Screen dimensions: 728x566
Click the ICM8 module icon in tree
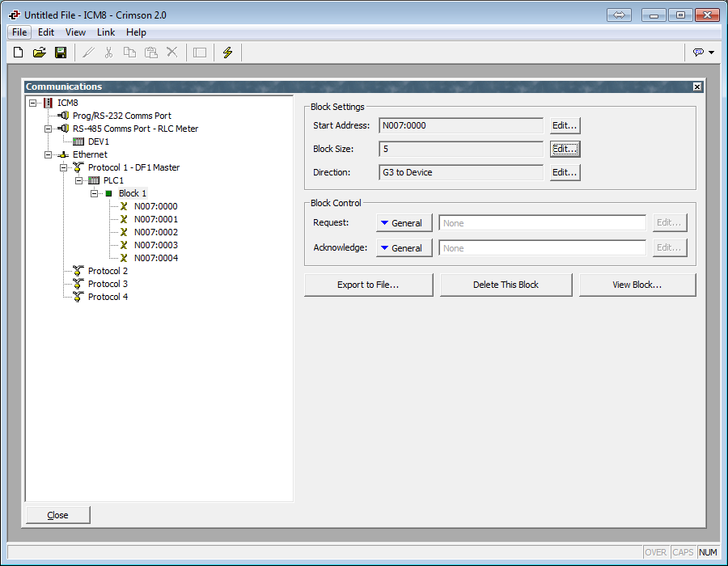tap(48, 103)
